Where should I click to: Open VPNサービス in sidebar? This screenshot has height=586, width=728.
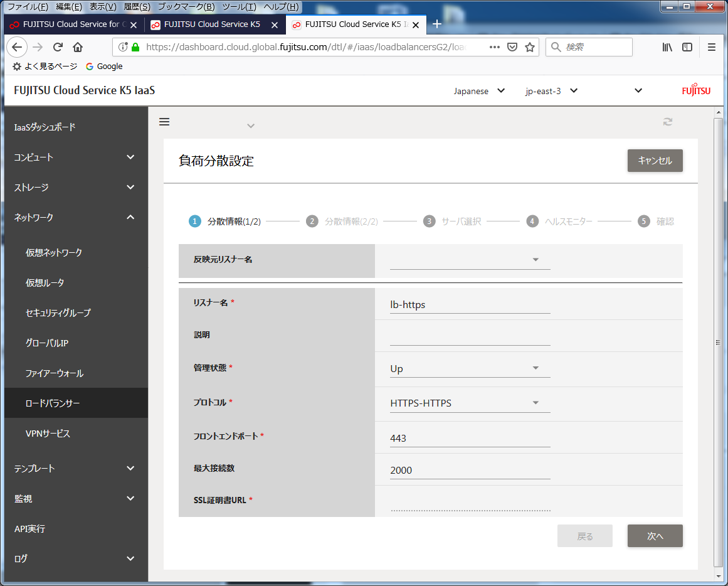click(48, 434)
